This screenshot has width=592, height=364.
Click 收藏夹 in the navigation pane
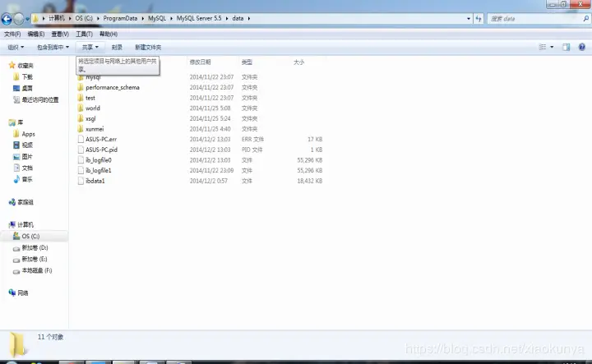(25, 65)
